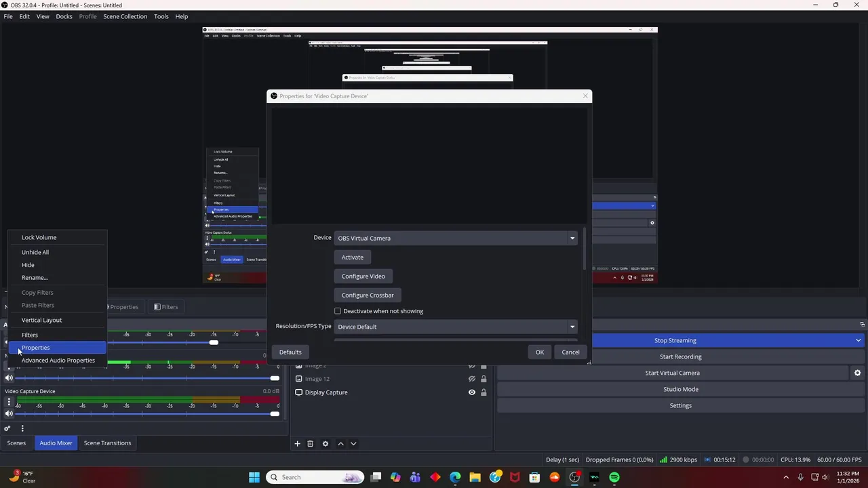Choose Filters in context menu
This screenshot has height=488, width=868.
click(x=57, y=335)
